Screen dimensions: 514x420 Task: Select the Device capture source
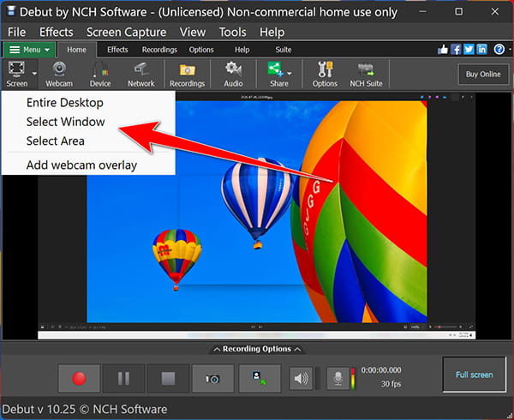[100, 74]
